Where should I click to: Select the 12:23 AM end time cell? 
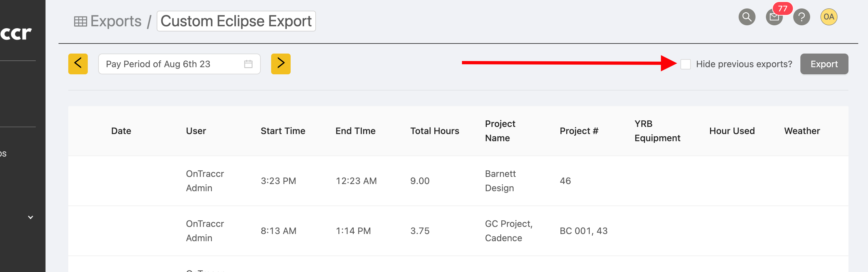click(356, 181)
